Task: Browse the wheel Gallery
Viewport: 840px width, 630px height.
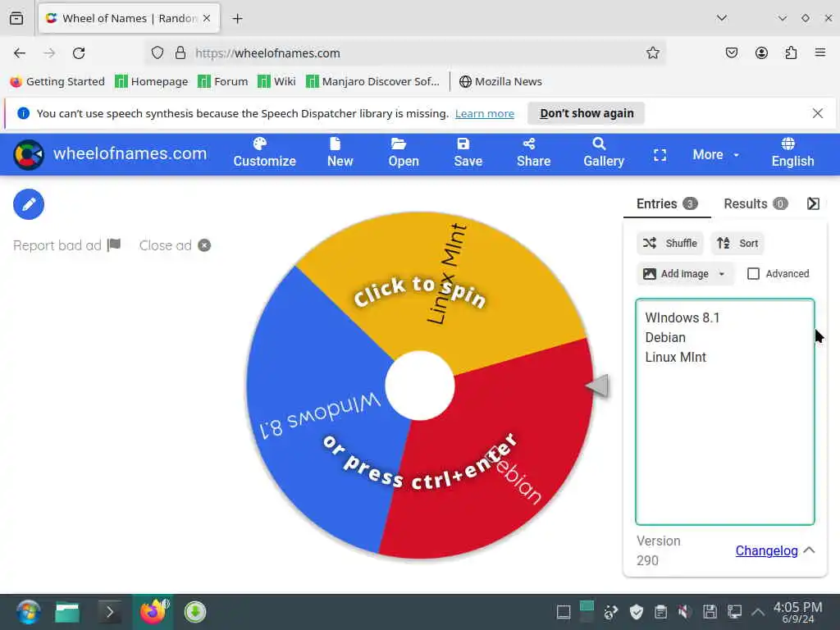Action: point(603,153)
